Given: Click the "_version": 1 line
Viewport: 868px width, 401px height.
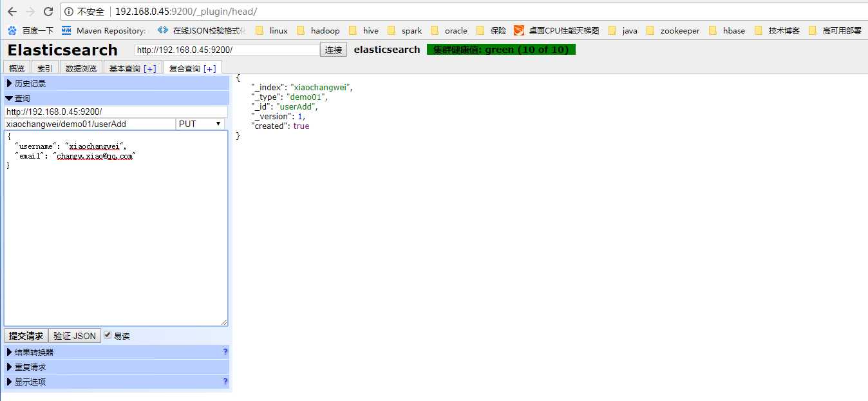Looking at the screenshot, I should point(278,116).
